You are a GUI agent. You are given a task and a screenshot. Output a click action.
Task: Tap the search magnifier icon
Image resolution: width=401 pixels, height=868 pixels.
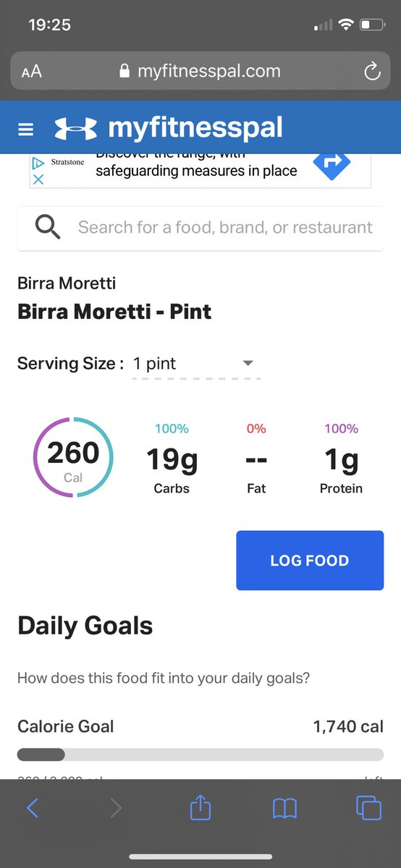(x=48, y=227)
